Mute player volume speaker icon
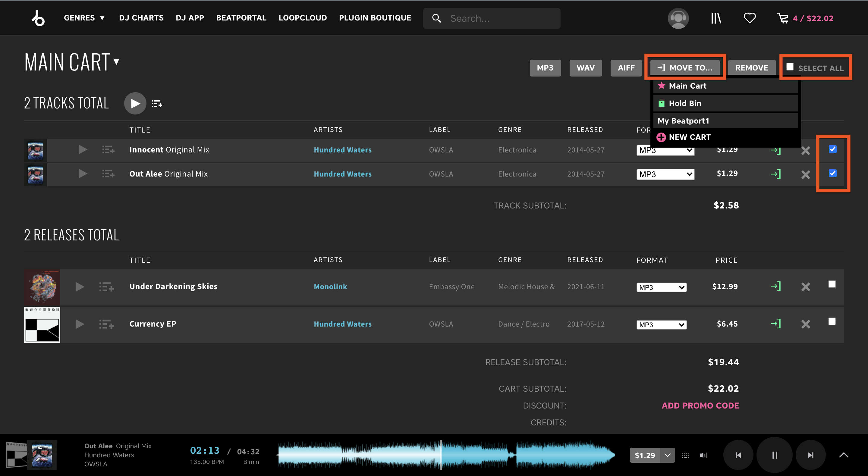 point(703,455)
